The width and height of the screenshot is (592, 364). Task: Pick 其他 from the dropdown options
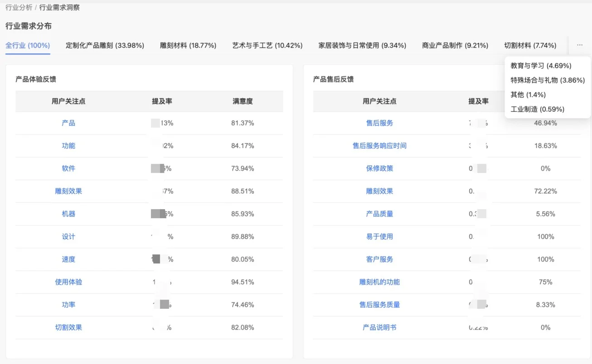tap(526, 95)
